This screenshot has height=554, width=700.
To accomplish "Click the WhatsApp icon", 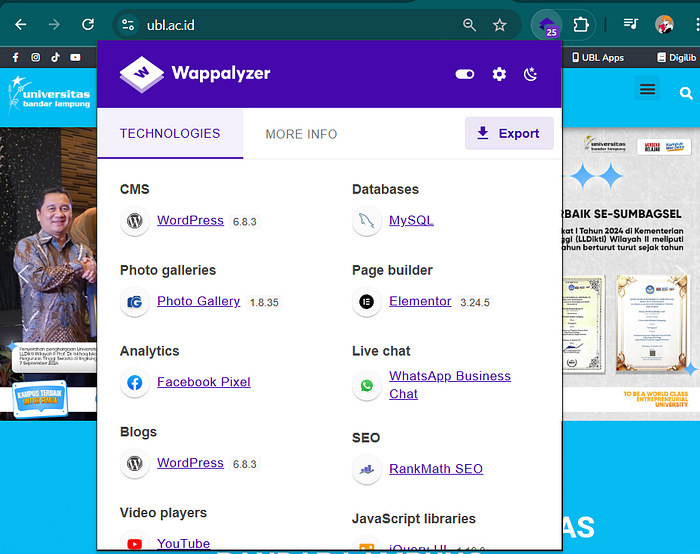I will [x=367, y=385].
